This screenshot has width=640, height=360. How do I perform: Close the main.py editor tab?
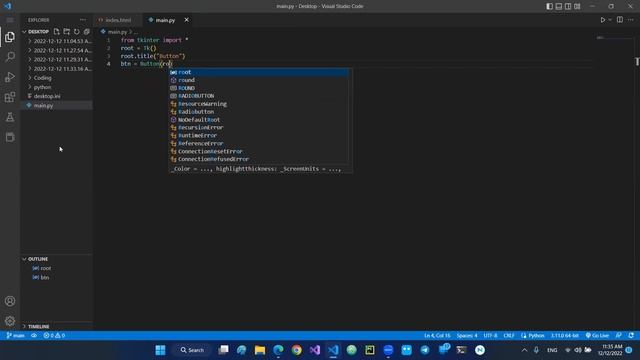tap(187, 20)
